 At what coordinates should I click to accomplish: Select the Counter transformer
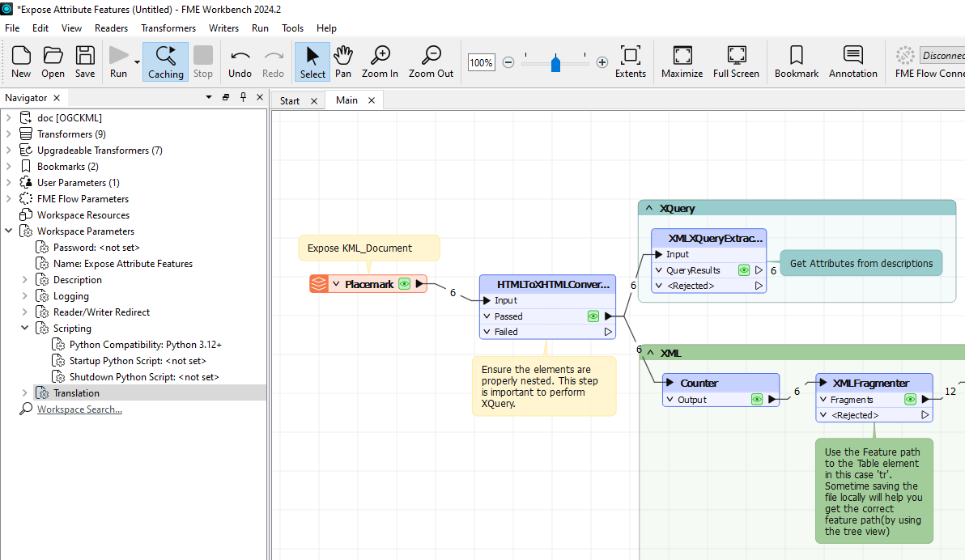721,383
